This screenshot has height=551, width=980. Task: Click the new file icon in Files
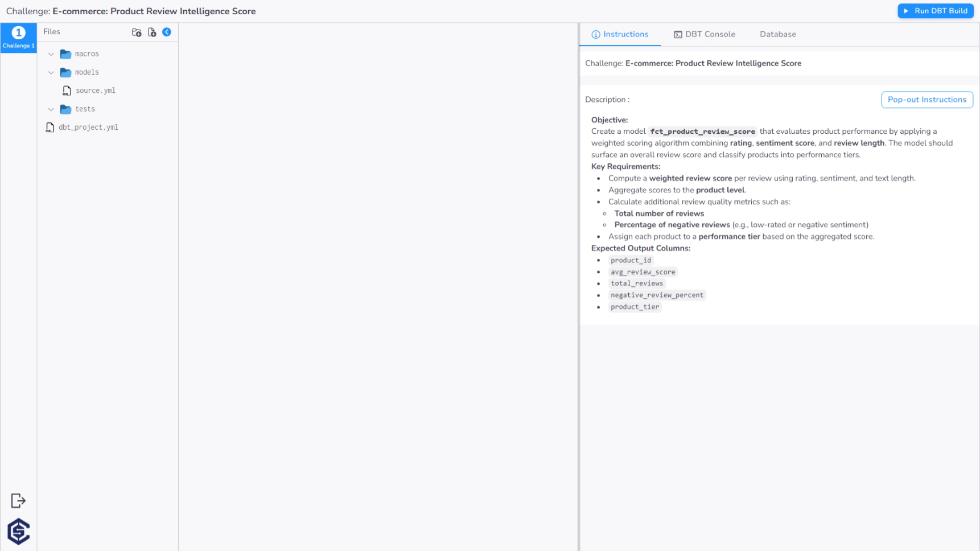[152, 32]
